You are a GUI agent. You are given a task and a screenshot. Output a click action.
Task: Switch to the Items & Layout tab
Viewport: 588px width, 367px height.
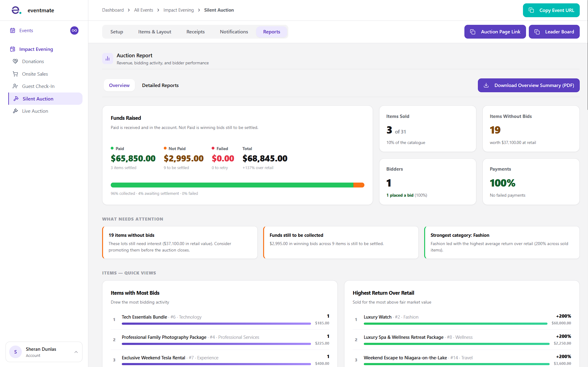(x=155, y=32)
